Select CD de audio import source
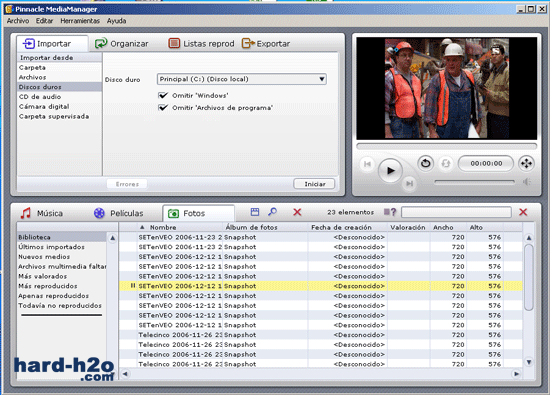This screenshot has width=550, height=395. tap(60, 97)
